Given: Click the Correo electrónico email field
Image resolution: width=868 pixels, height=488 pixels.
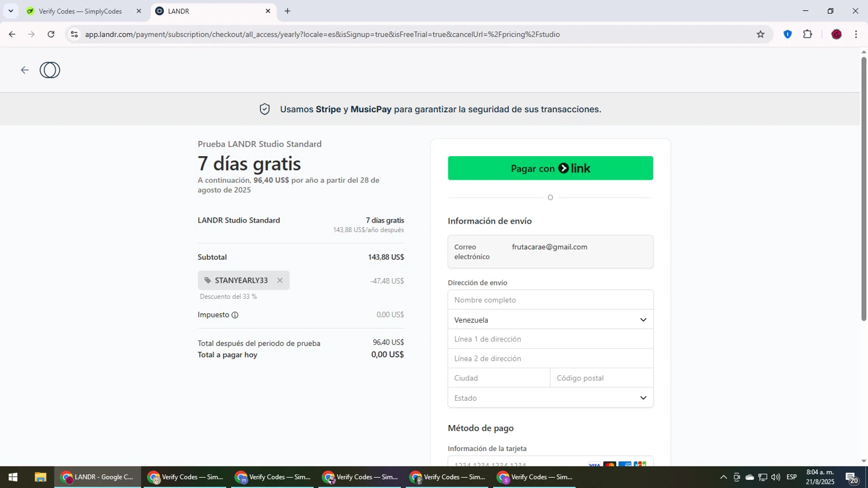Looking at the screenshot, I should [x=550, y=252].
